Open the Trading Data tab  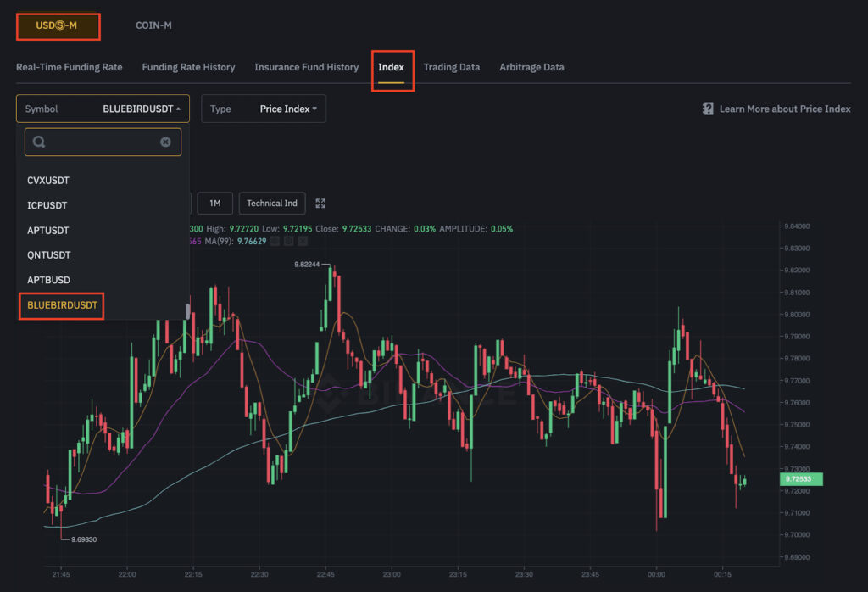pyautogui.click(x=452, y=67)
